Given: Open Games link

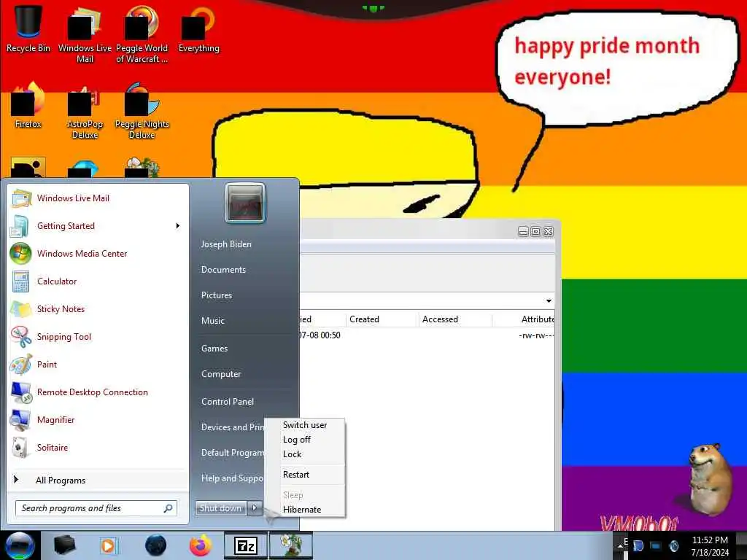Looking at the screenshot, I should tap(244, 349).
